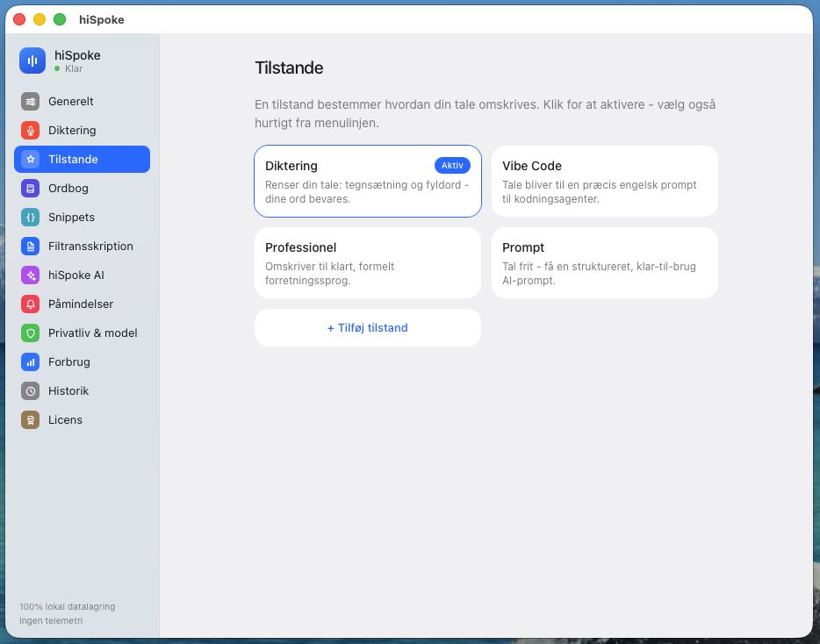The image size is (820, 644).
Task: Activate the Prompt mode card
Action: click(x=605, y=262)
